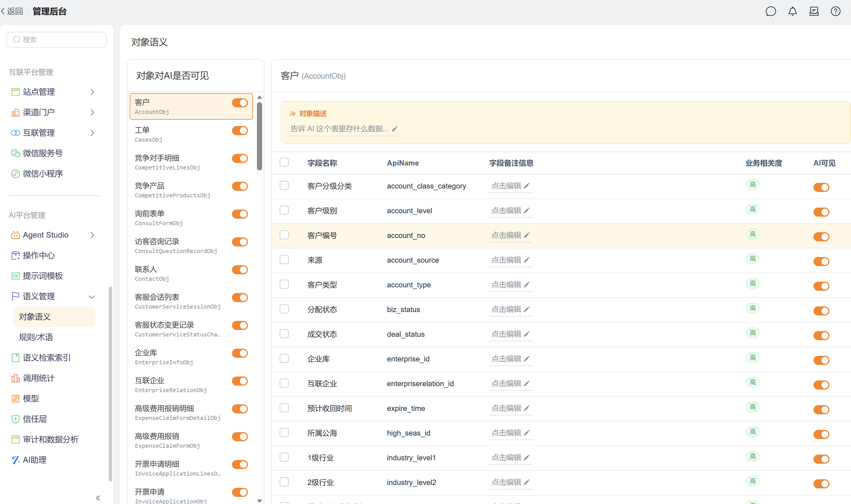
Task: Expand the 渠道门户 submenu arrow
Action: tap(92, 112)
